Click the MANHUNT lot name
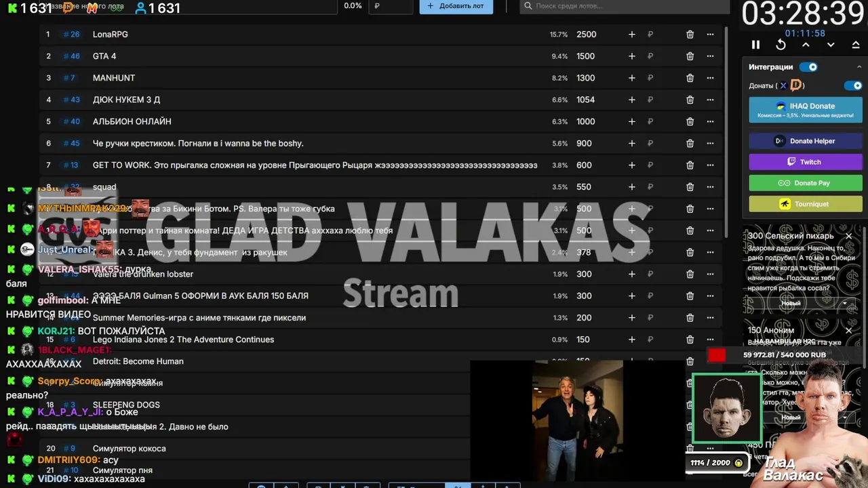Image resolution: width=868 pixels, height=488 pixels. (114, 78)
